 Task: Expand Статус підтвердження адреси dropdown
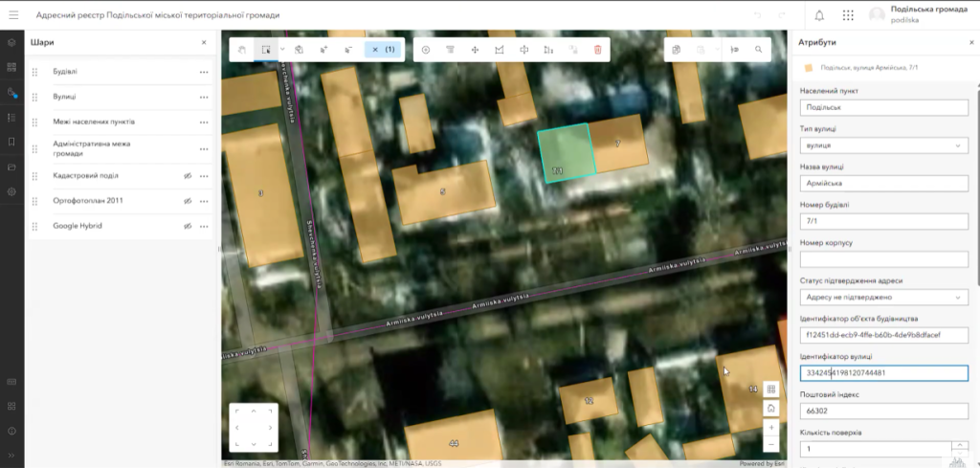pos(882,298)
